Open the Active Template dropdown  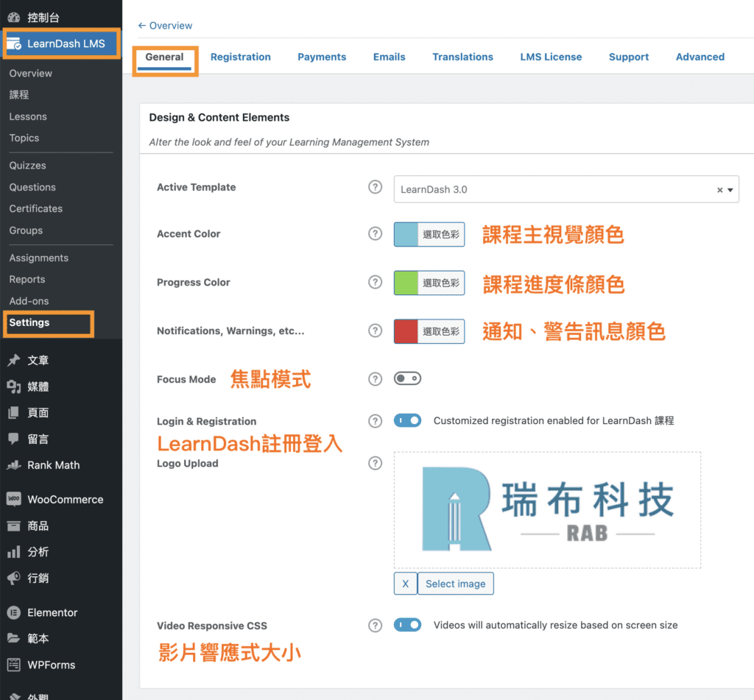point(565,189)
